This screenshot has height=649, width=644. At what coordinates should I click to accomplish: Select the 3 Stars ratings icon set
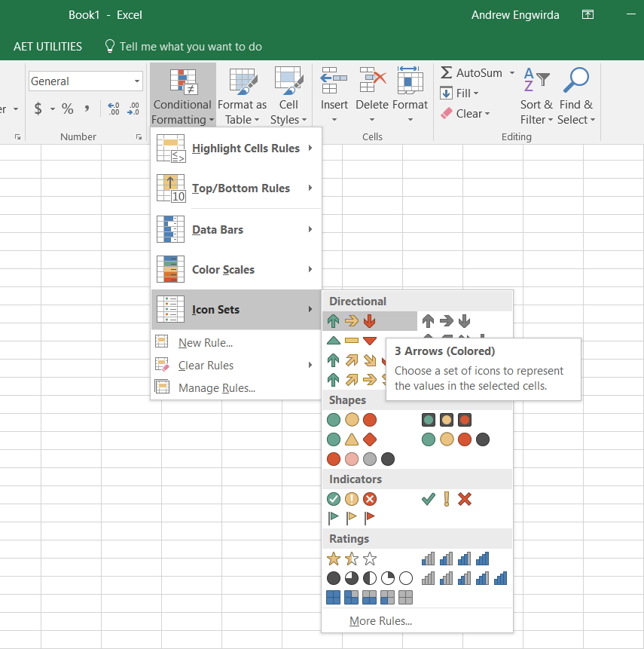pos(350,559)
